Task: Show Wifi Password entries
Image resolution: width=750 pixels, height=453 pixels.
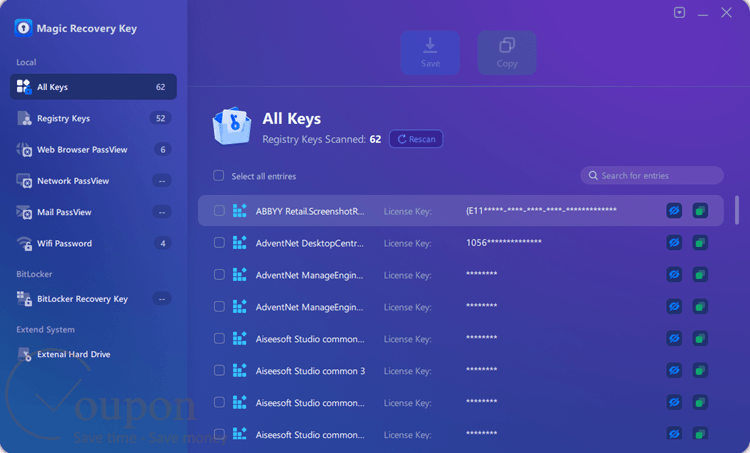Action: point(93,243)
